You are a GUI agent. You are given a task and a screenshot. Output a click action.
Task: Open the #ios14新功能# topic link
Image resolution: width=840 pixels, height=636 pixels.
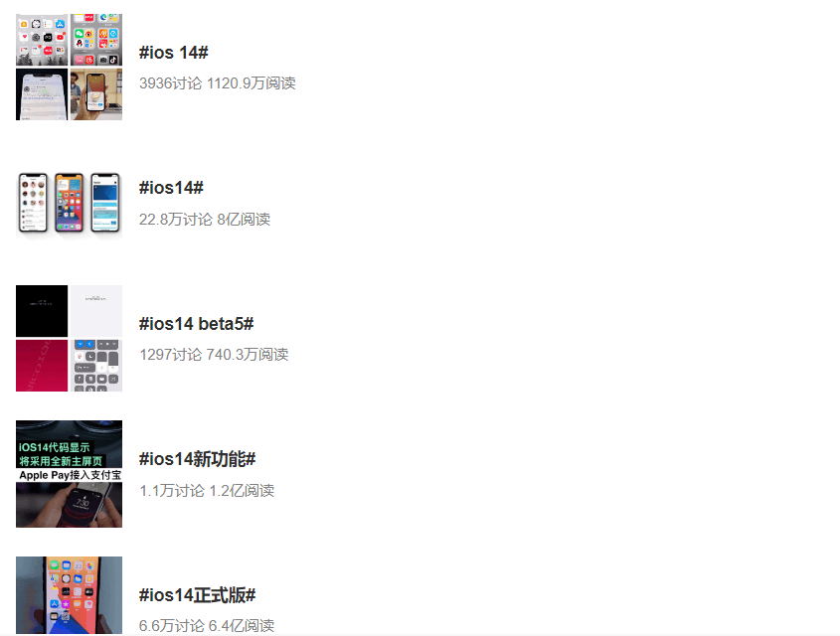tap(197, 459)
